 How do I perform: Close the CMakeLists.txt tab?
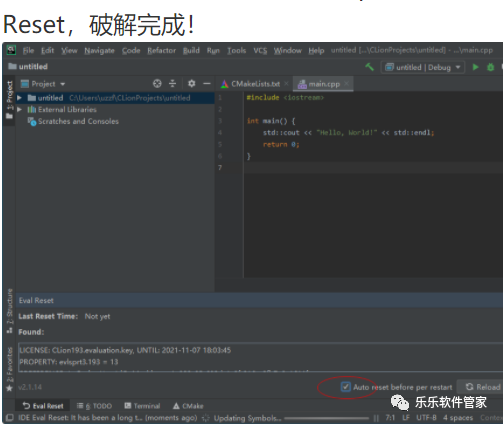pyautogui.click(x=286, y=84)
